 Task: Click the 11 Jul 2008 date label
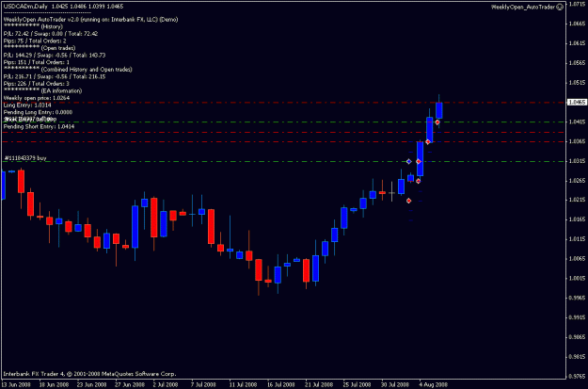pos(244,385)
